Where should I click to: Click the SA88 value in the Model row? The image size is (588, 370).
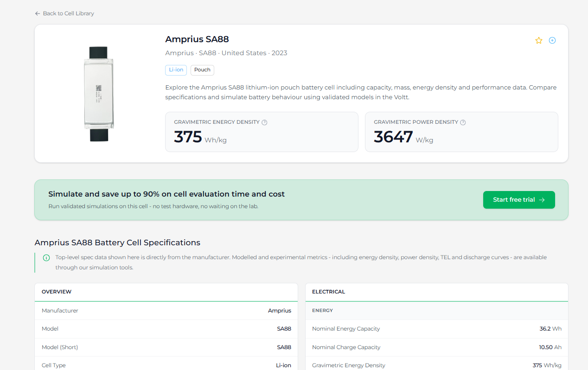284,329
